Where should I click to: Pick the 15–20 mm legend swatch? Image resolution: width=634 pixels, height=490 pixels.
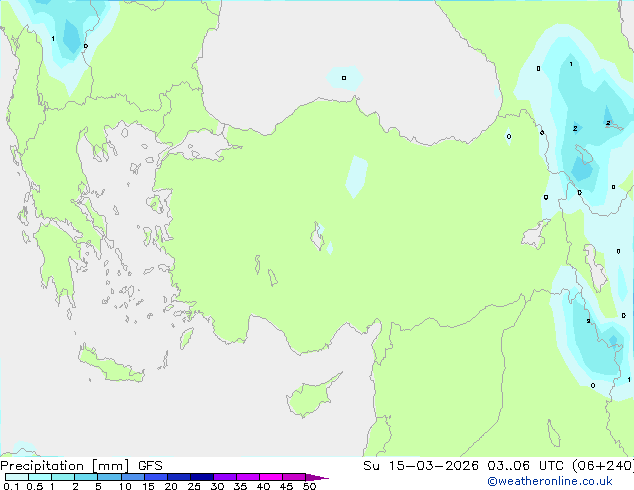156,477
